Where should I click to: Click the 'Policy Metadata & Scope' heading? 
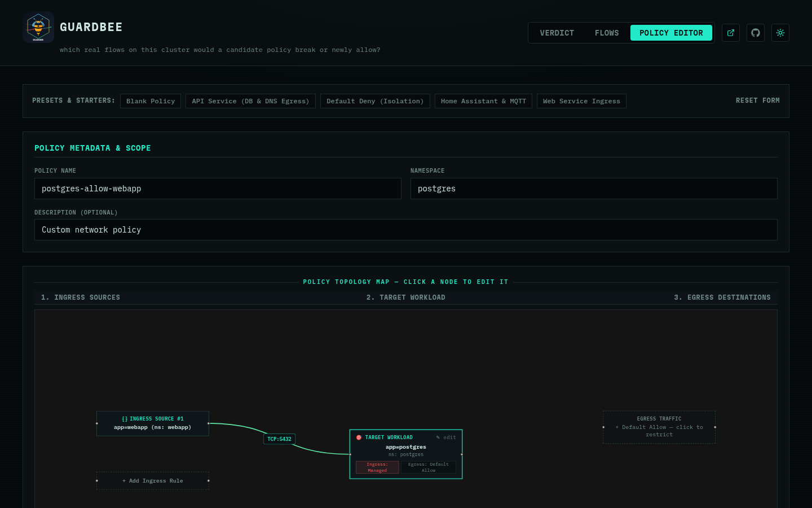pos(92,148)
